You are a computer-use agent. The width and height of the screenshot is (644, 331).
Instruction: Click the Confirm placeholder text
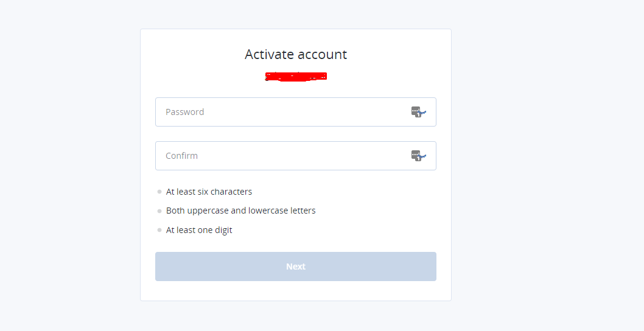(181, 156)
